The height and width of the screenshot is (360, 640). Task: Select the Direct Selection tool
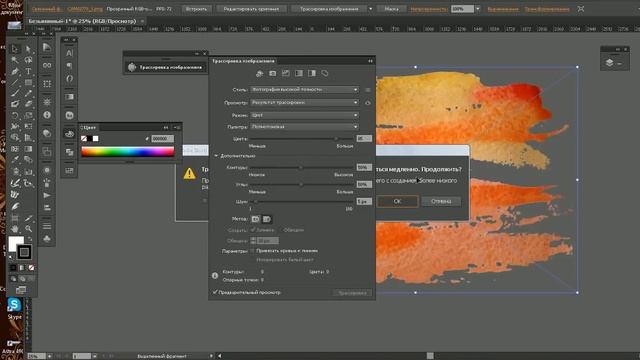28,49
